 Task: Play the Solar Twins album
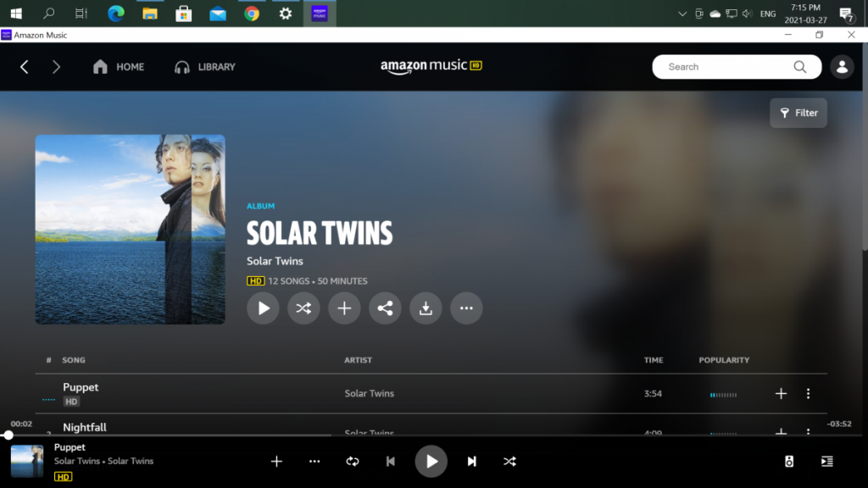[263, 308]
